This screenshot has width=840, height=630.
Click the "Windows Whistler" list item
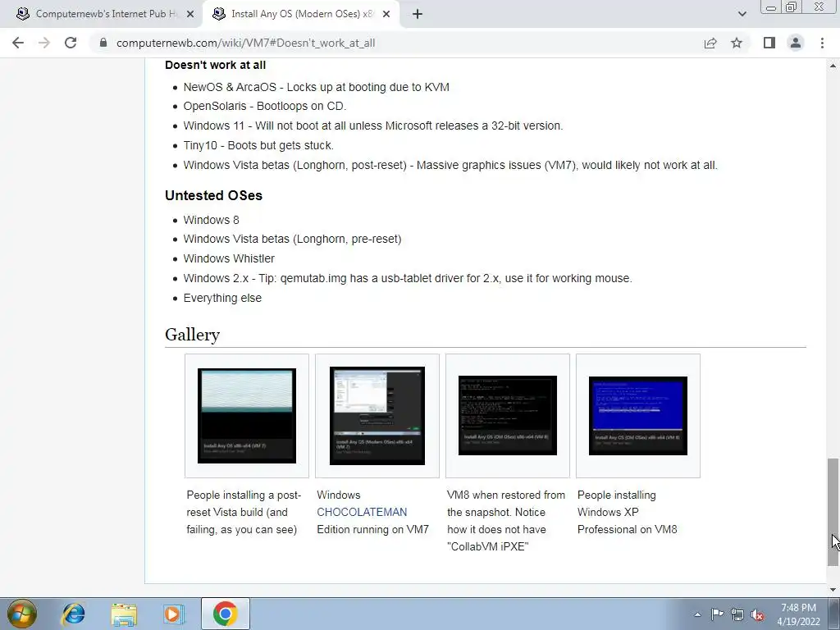[229, 258]
